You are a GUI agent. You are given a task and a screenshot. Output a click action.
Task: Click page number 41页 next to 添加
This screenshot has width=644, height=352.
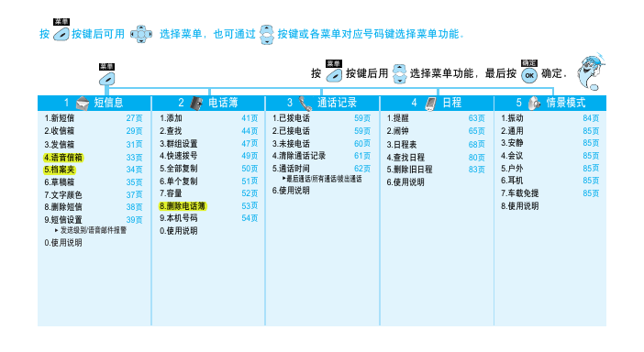pos(250,118)
